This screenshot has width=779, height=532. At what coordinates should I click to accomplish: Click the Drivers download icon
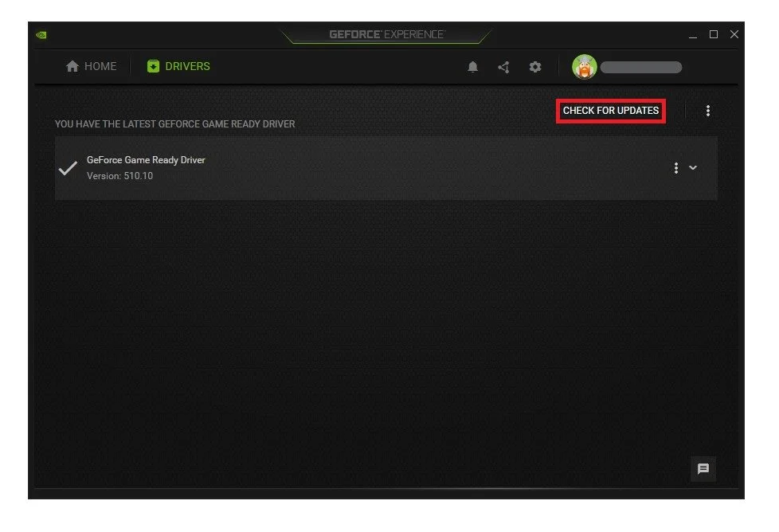point(153,66)
